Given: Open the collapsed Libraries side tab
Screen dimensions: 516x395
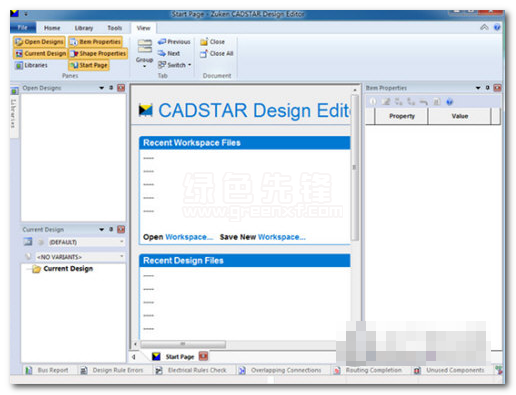Looking at the screenshot, I should tap(14, 111).
